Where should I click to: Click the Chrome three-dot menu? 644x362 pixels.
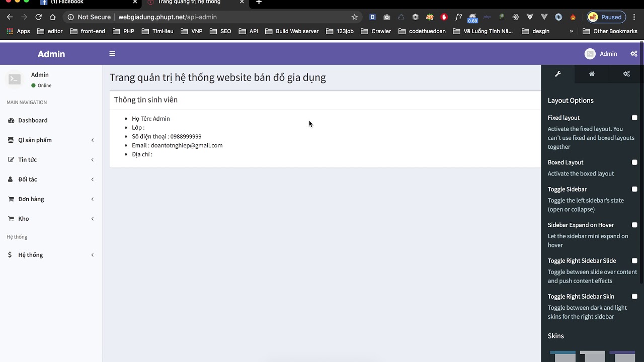pos(634,17)
